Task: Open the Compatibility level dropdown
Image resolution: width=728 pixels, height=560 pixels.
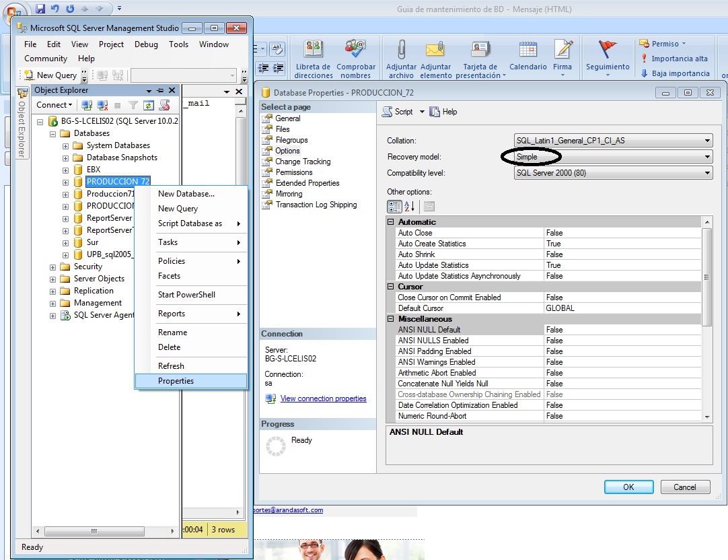Action: [x=707, y=173]
